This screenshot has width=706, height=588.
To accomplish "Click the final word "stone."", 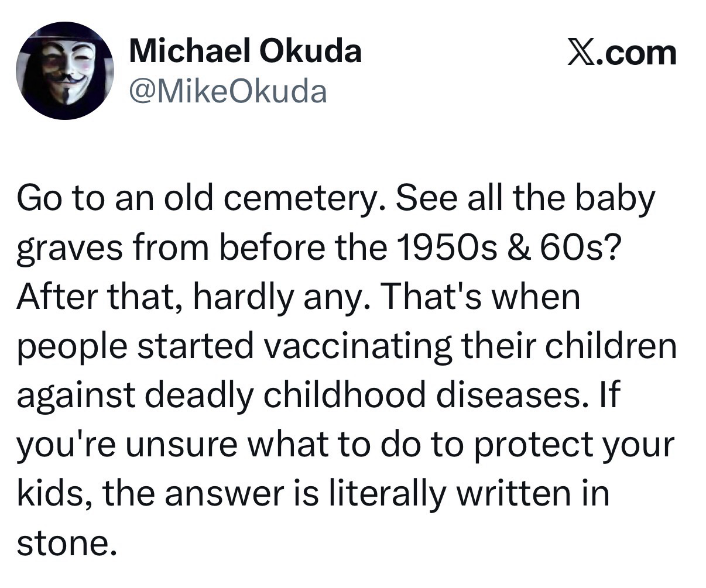I will (x=63, y=543).
